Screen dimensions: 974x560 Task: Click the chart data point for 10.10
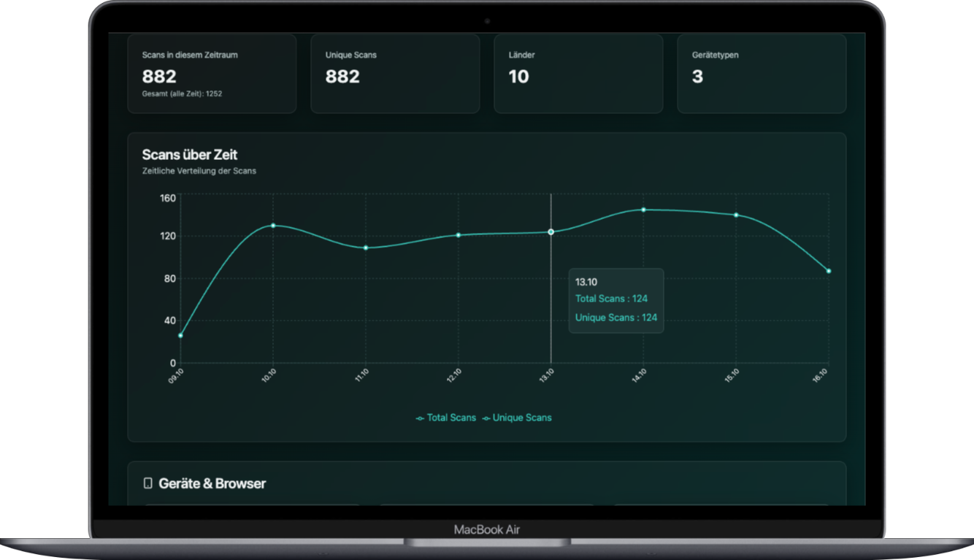(x=273, y=225)
